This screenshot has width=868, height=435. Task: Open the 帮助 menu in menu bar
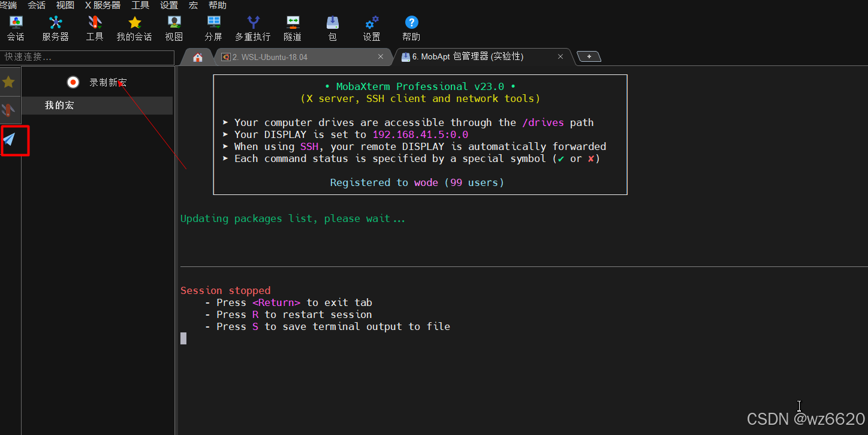click(x=218, y=5)
